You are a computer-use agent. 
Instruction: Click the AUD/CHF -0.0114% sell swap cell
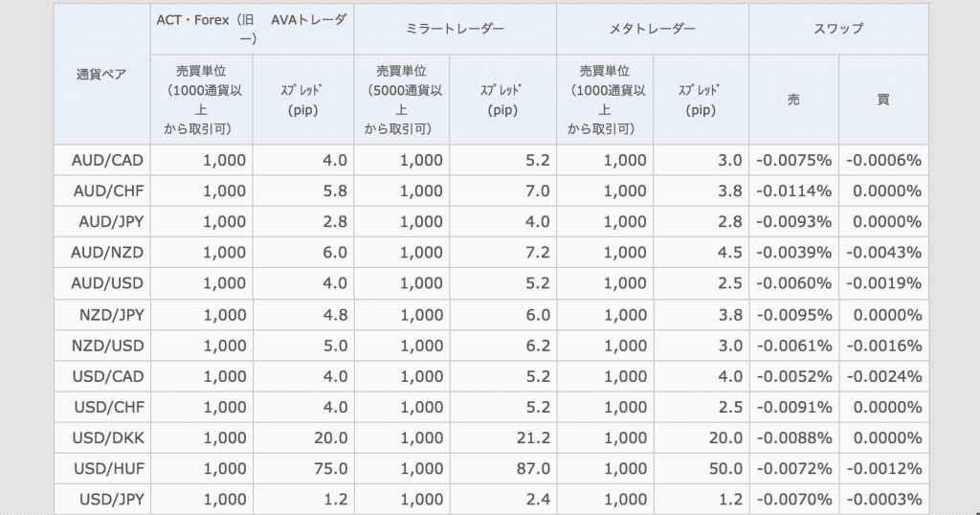click(x=793, y=191)
